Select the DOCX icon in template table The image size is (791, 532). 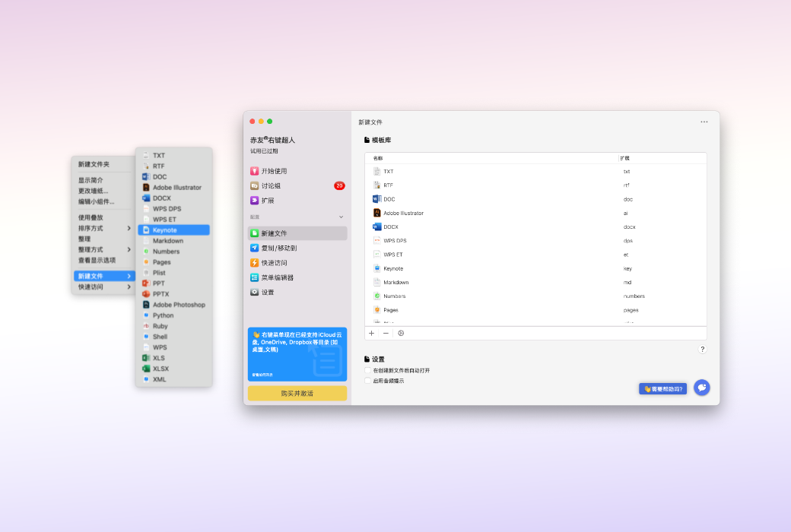376,227
